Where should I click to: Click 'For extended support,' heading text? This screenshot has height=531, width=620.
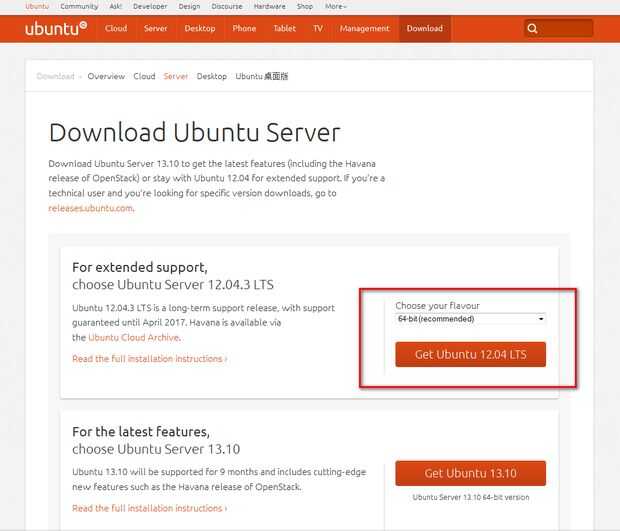pyautogui.click(x=140, y=268)
